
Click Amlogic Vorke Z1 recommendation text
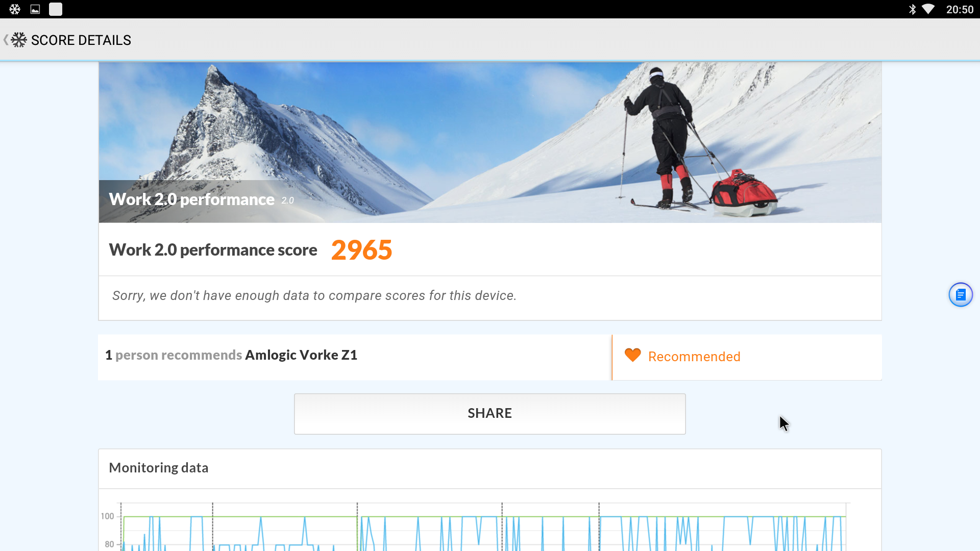(x=301, y=355)
